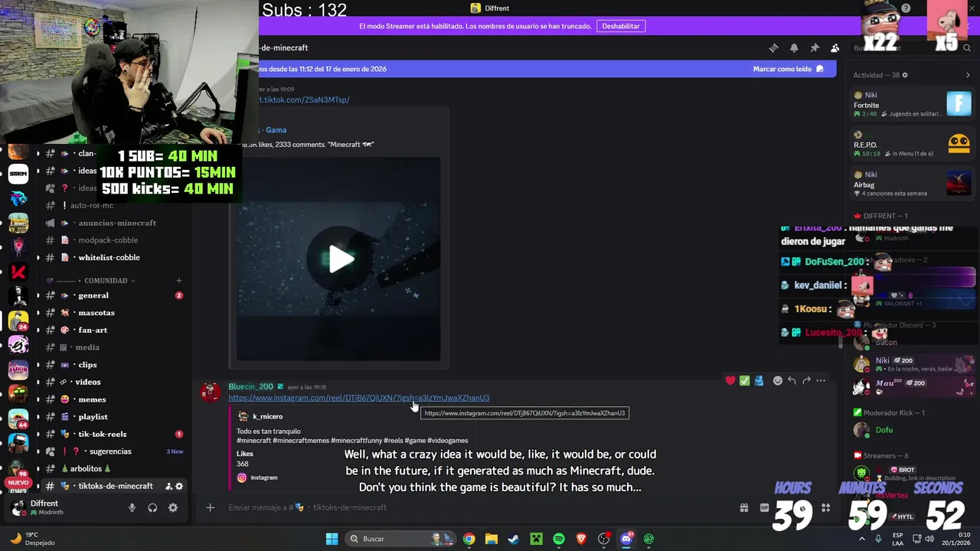Open Chrome from taskbar
The height and width of the screenshot is (551, 980).
pos(469,539)
